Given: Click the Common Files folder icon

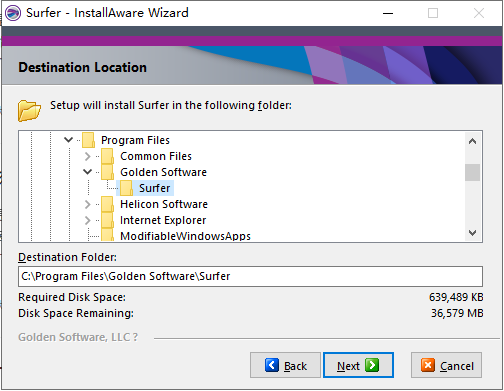Looking at the screenshot, I should (x=107, y=156).
